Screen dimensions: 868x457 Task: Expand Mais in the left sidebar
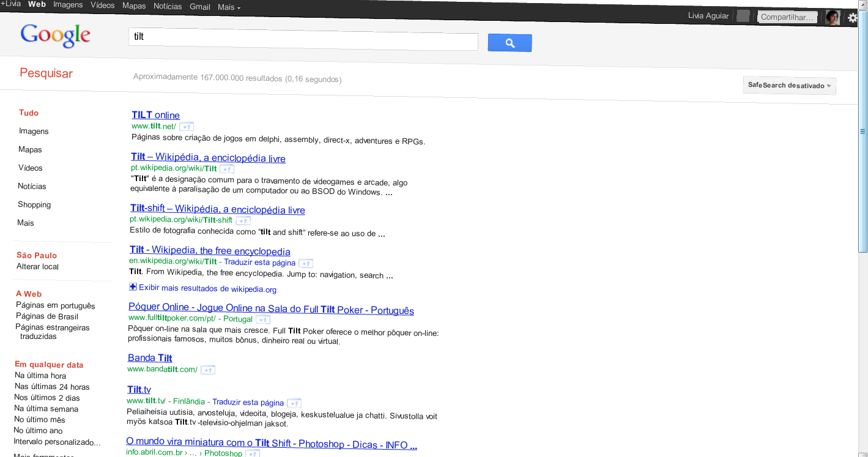(x=26, y=223)
